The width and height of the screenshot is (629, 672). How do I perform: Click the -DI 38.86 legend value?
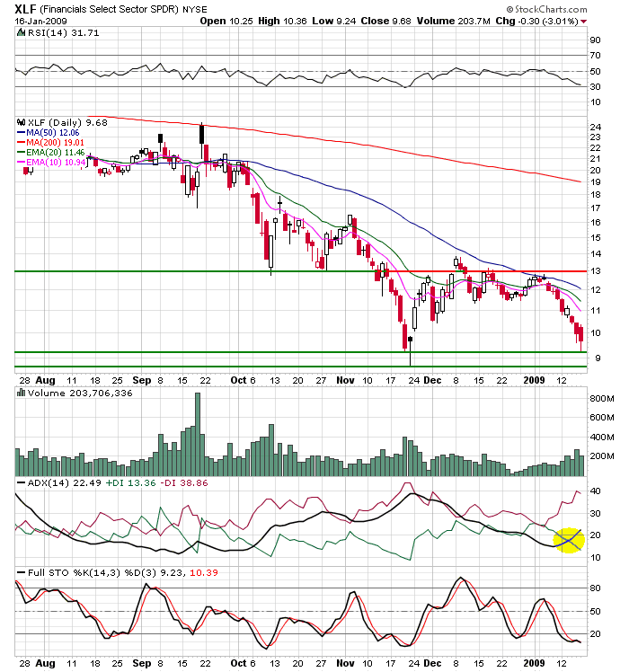point(184,483)
